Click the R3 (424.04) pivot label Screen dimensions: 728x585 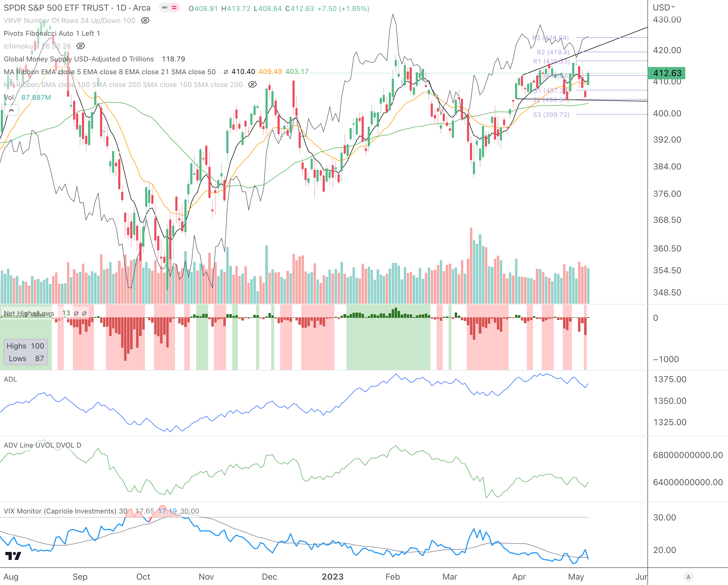550,38
